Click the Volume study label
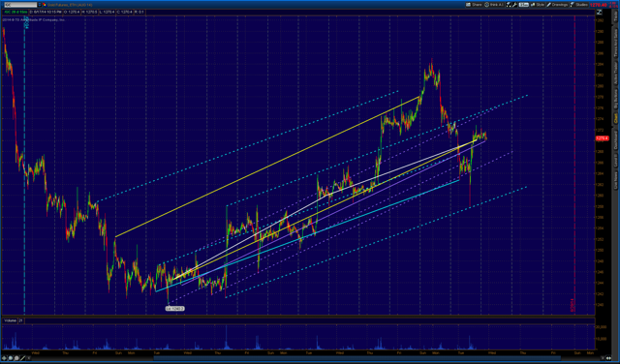The width and height of the screenshot is (620, 364). [9, 320]
